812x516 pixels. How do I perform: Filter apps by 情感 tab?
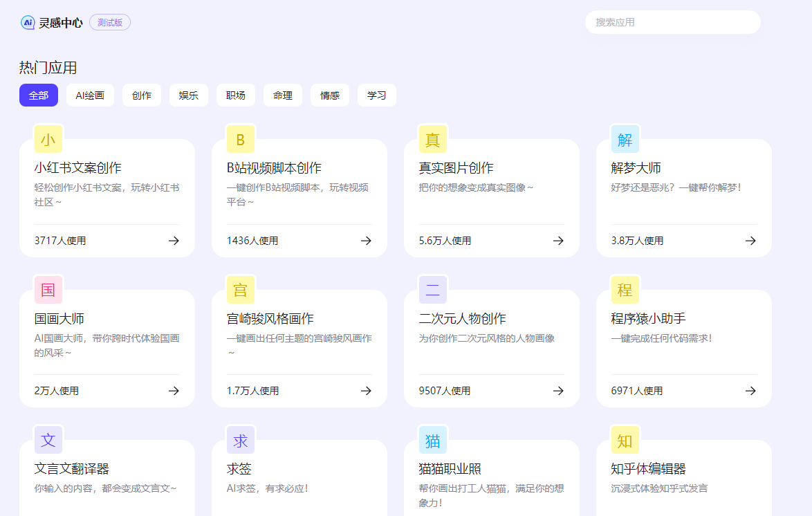330,95
